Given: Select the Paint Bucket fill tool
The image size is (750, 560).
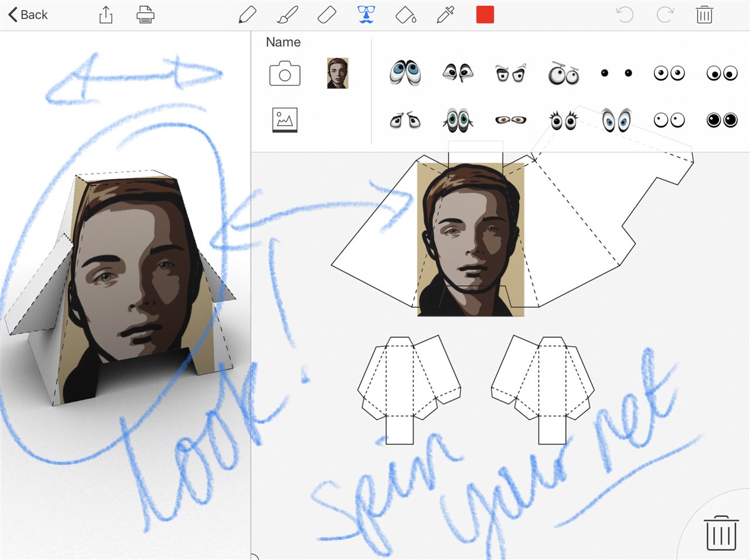Looking at the screenshot, I should (x=405, y=15).
